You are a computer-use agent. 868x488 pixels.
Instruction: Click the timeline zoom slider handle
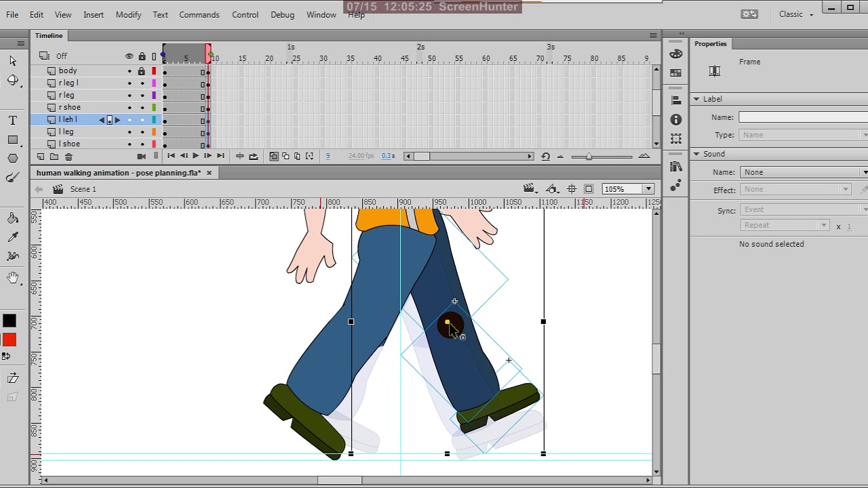coord(589,157)
